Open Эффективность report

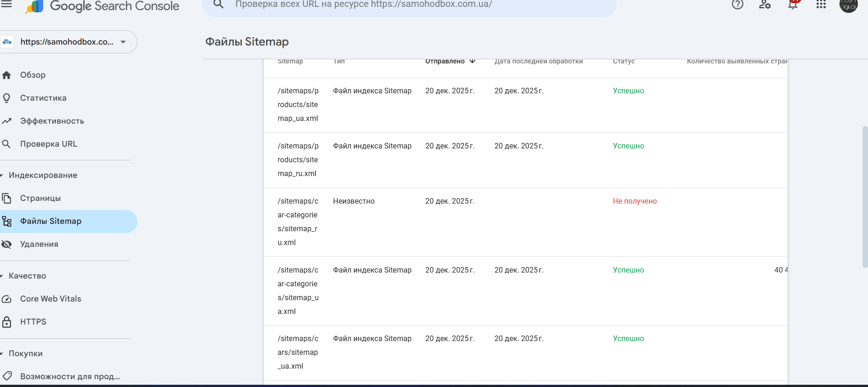[x=52, y=121]
